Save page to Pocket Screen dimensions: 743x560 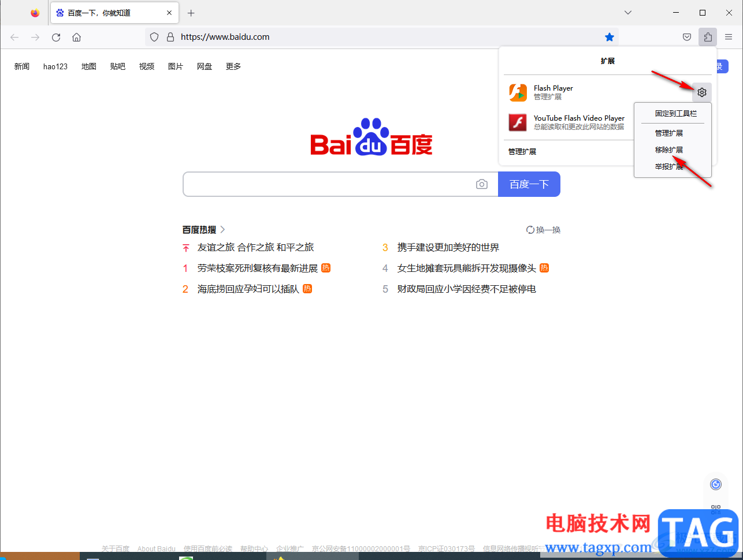687,37
